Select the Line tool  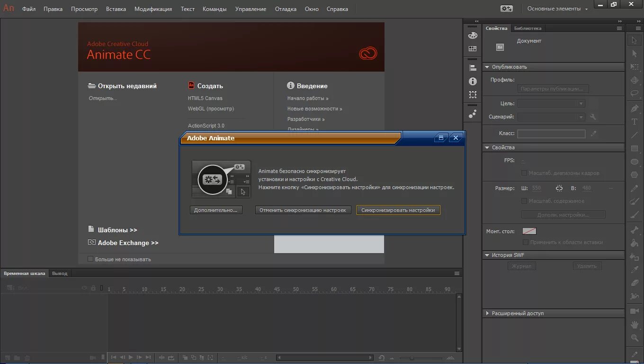point(635,135)
